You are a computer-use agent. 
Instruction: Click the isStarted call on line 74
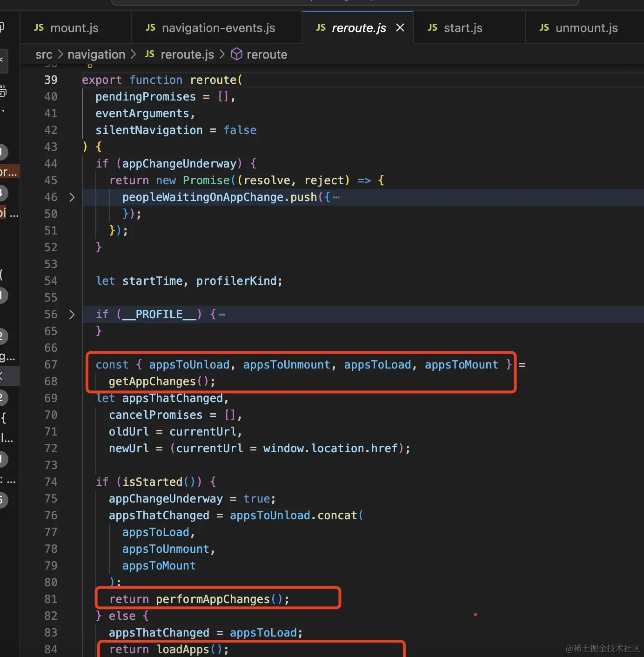pos(153,482)
